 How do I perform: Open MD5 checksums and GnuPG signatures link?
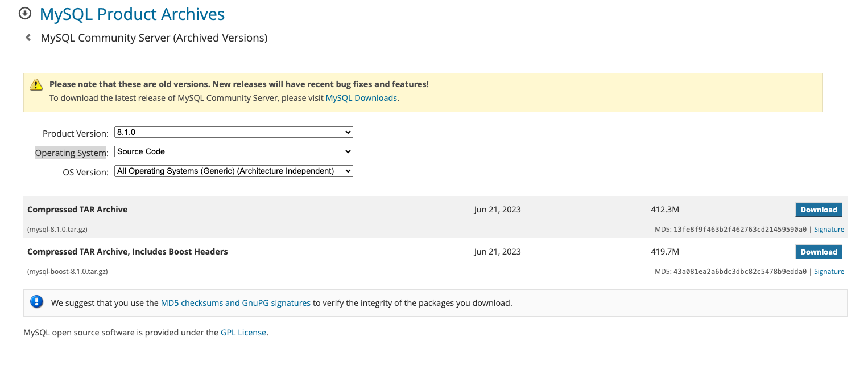coord(235,303)
